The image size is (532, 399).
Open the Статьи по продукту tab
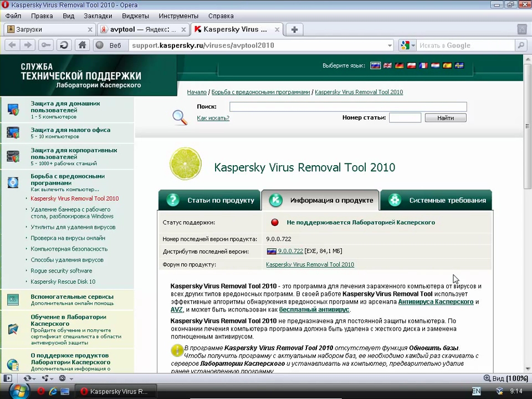[211, 201]
